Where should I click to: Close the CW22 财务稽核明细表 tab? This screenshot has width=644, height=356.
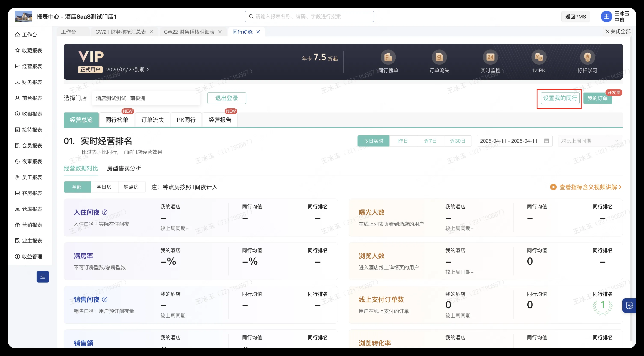220,32
